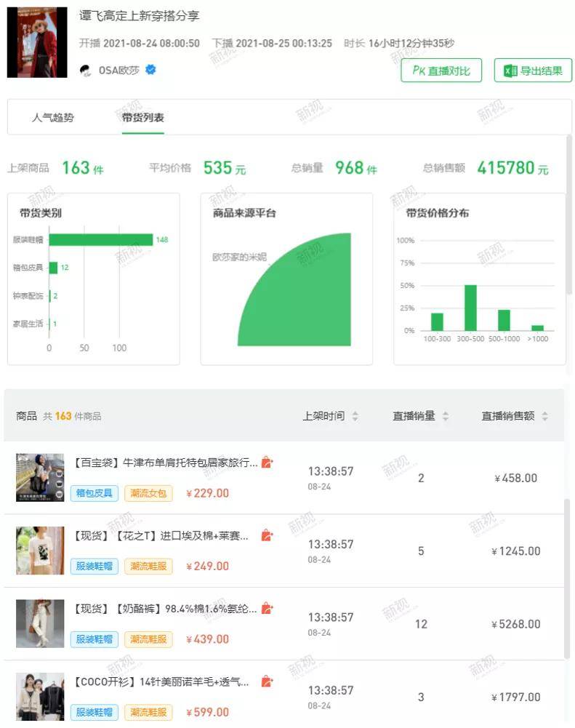Click the shopping bag icon beside 百宝袋 product

267,462
